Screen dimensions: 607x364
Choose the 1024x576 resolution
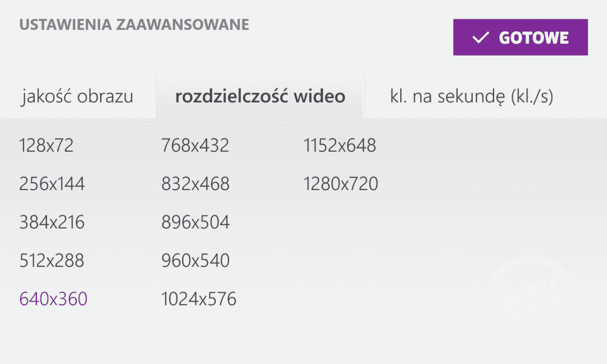coord(199,299)
